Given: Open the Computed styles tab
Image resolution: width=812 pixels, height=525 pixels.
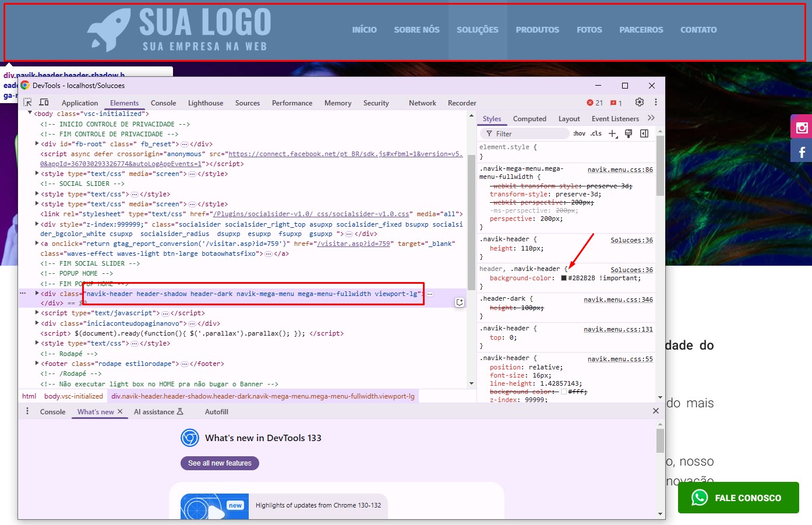Looking at the screenshot, I should [529, 119].
